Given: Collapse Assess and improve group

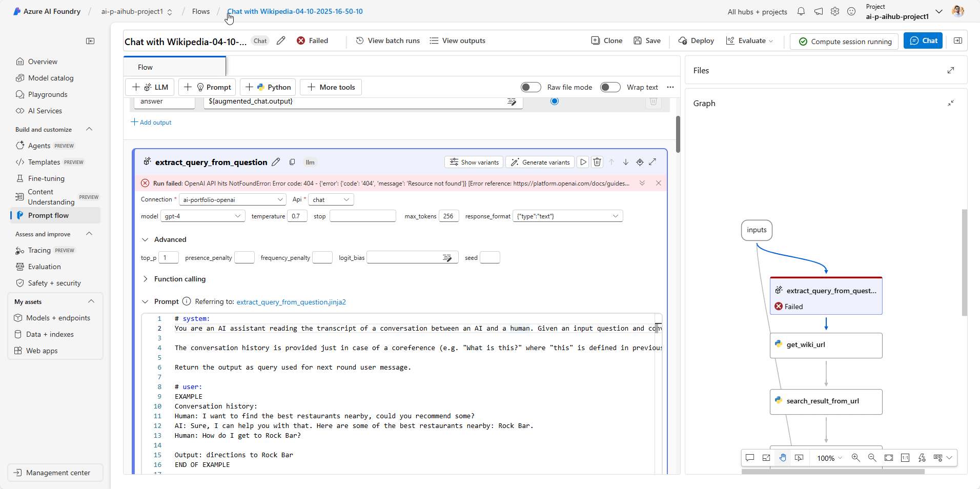Looking at the screenshot, I should point(89,234).
